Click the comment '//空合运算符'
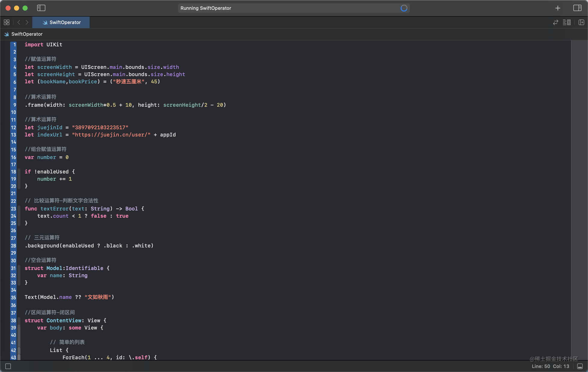The width and height of the screenshot is (588, 372). pyautogui.click(x=41, y=260)
